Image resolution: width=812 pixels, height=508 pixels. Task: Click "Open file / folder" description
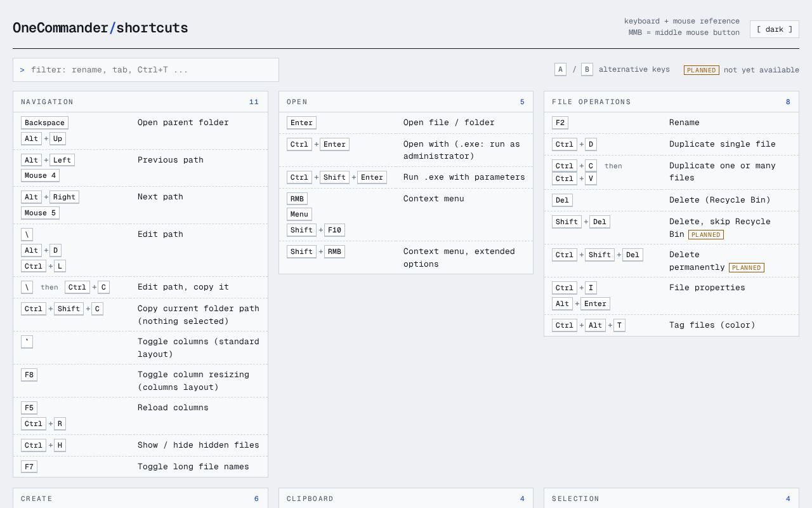click(x=449, y=123)
